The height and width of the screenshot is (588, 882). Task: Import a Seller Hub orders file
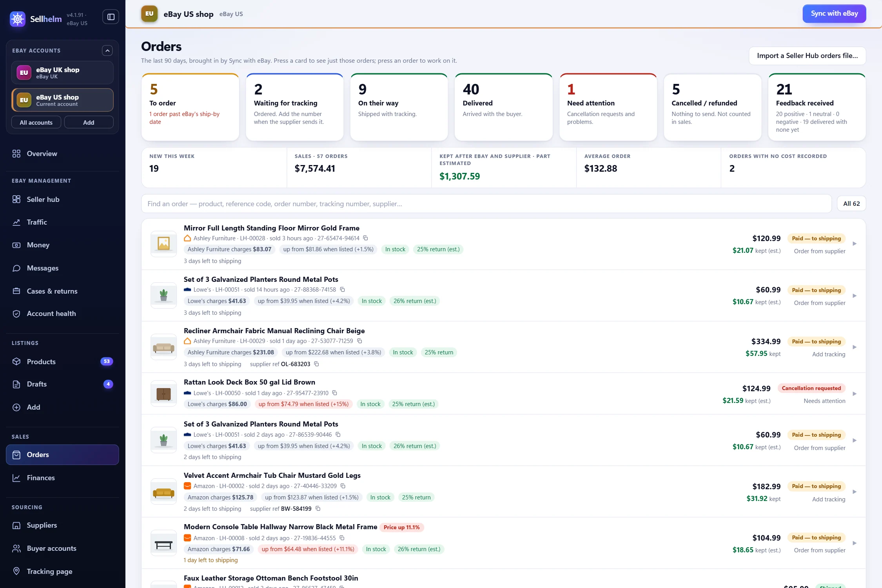pyautogui.click(x=807, y=56)
